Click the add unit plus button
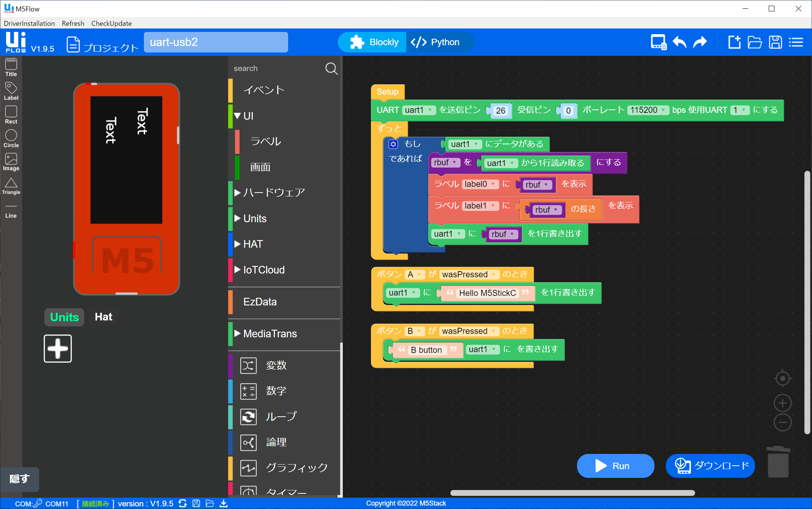The width and height of the screenshot is (812, 509). click(58, 348)
